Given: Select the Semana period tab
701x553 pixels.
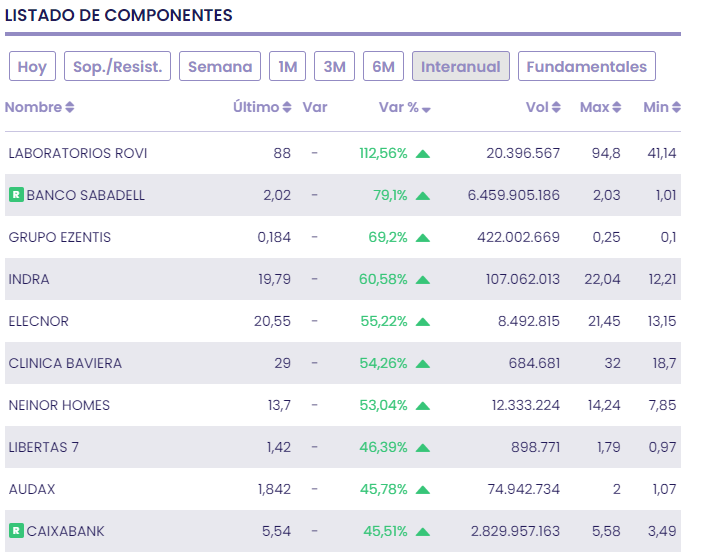Looking at the screenshot, I should pyautogui.click(x=220, y=67).
